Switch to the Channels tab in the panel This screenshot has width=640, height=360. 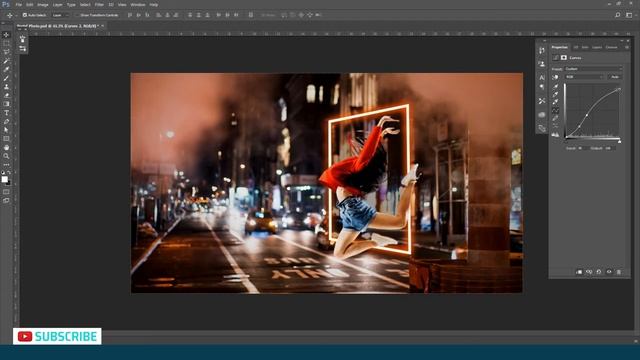click(611, 47)
